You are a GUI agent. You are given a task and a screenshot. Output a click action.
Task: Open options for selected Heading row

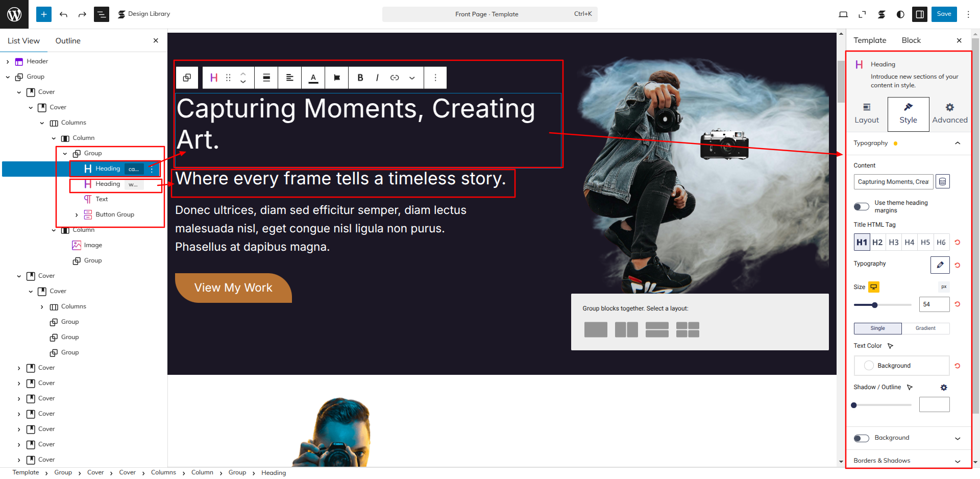point(152,169)
